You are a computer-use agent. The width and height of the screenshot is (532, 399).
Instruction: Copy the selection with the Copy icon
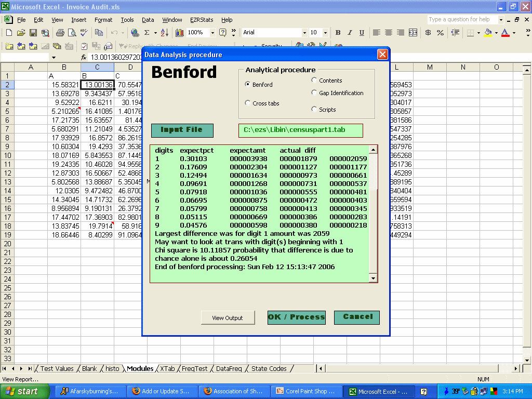point(99,33)
